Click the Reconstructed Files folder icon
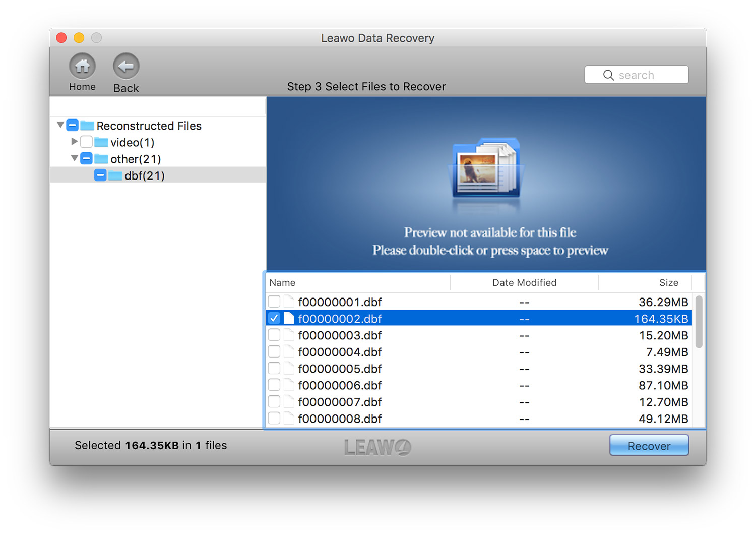The height and width of the screenshot is (536, 756). point(87,126)
